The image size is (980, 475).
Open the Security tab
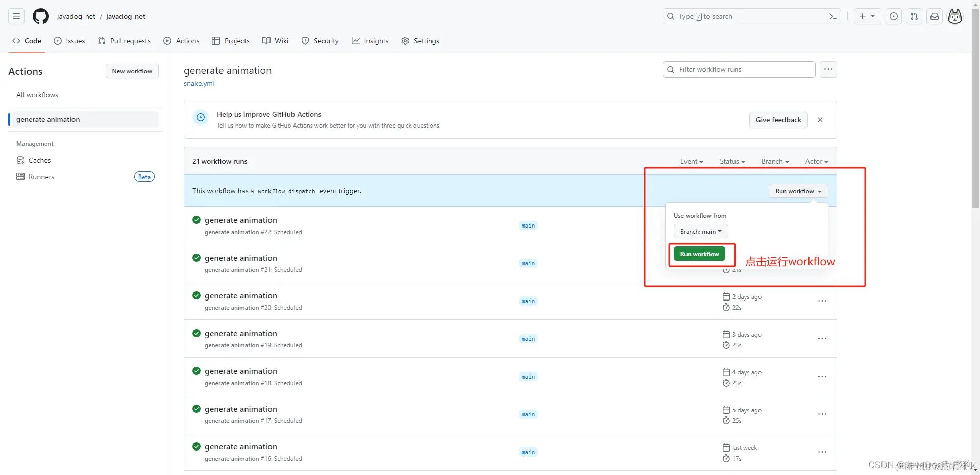(x=320, y=41)
